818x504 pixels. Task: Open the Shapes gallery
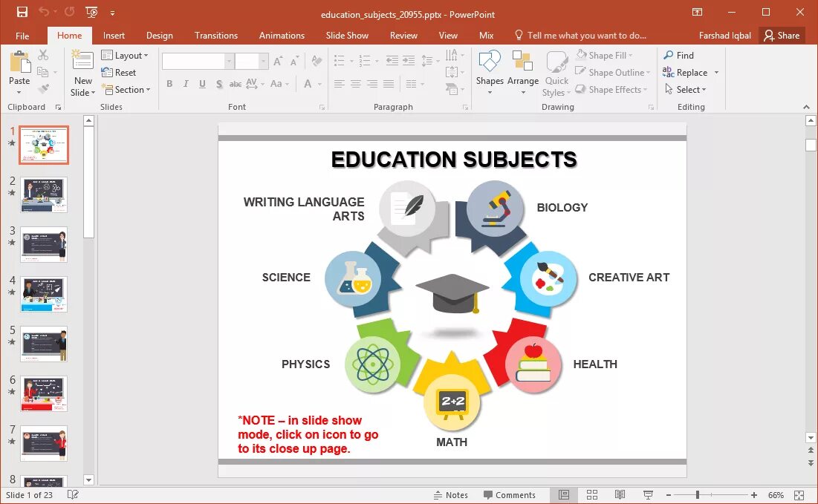490,73
